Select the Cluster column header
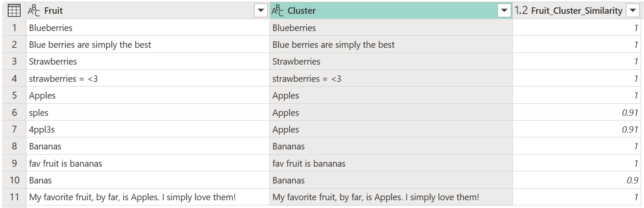The image size is (644, 208). click(391, 11)
